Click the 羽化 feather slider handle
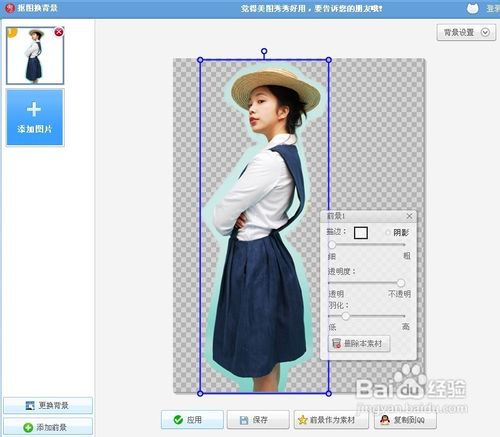 [346, 316]
